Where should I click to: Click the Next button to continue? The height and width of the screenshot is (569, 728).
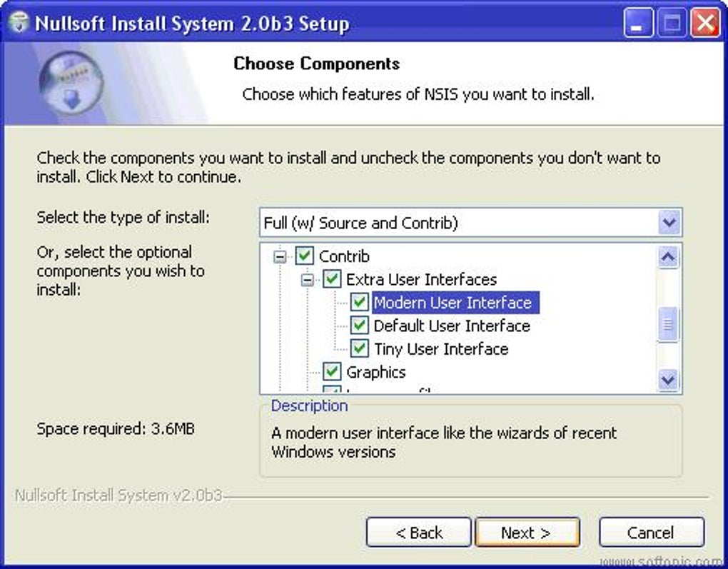point(527,533)
